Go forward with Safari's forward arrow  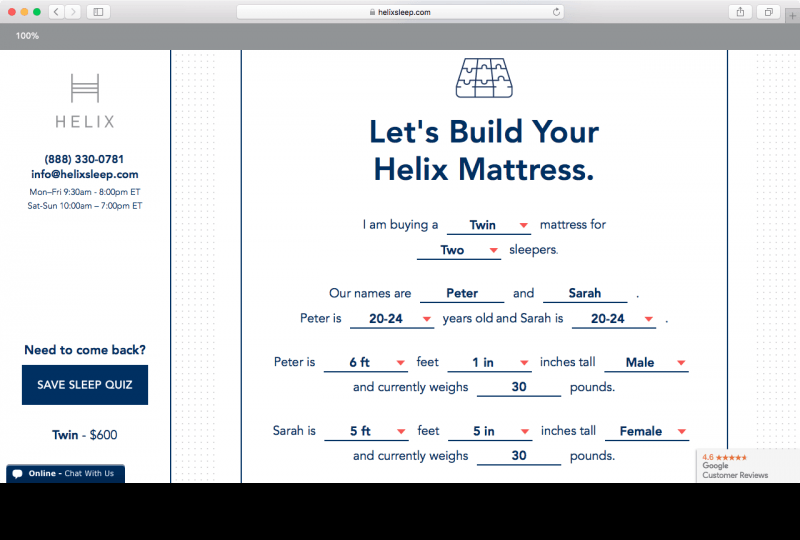tap(73, 12)
